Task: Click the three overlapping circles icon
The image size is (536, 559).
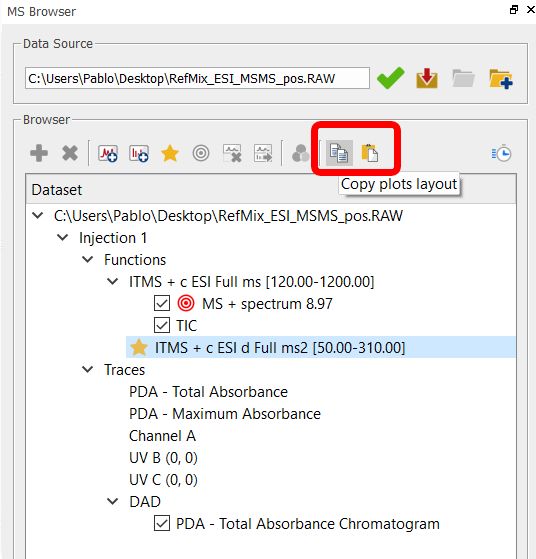Action: pos(300,153)
